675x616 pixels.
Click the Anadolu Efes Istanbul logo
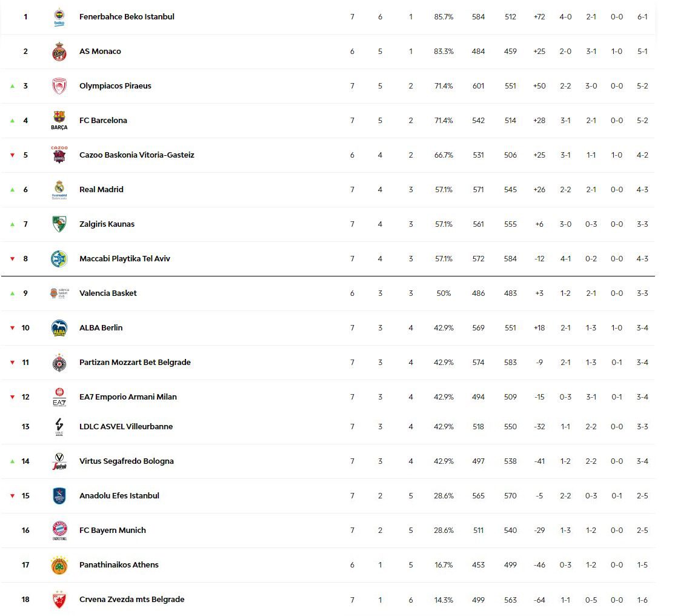pos(59,496)
